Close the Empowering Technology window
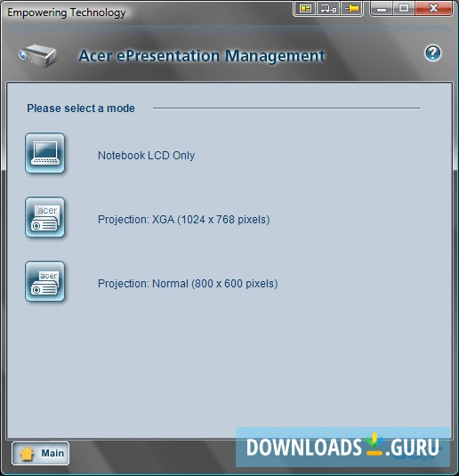The image size is (459, 476). point(433,8)
